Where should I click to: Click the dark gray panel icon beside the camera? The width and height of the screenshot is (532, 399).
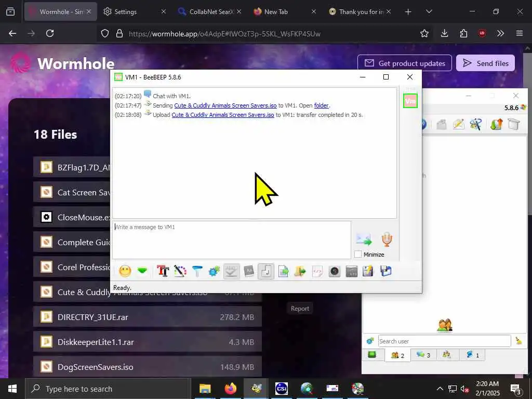(x=352, y=271)
